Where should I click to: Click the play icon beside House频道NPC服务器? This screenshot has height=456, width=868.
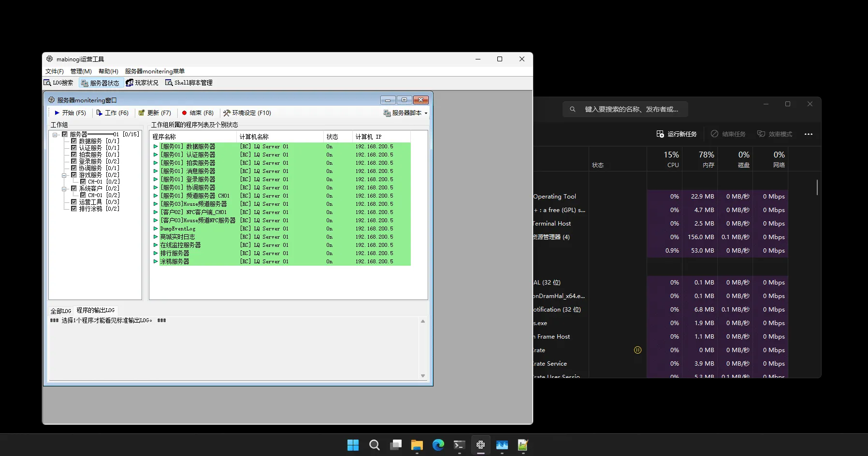click(x=156, y=220)
